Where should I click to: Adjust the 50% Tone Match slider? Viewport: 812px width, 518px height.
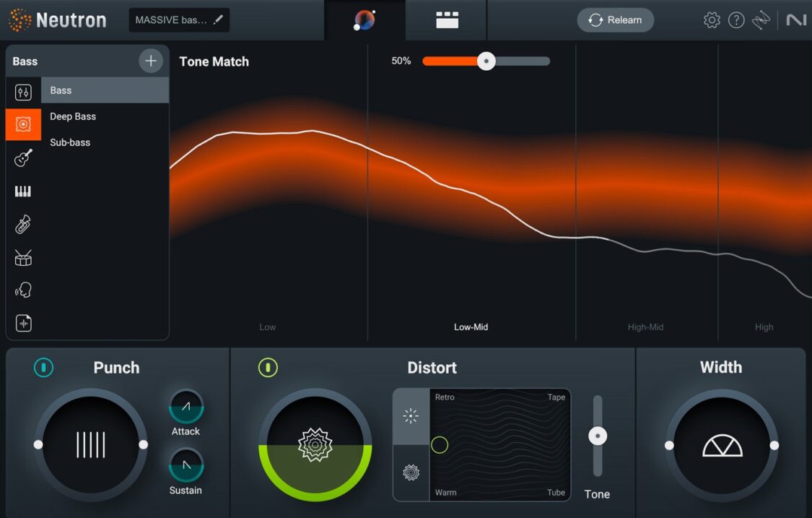486,61
